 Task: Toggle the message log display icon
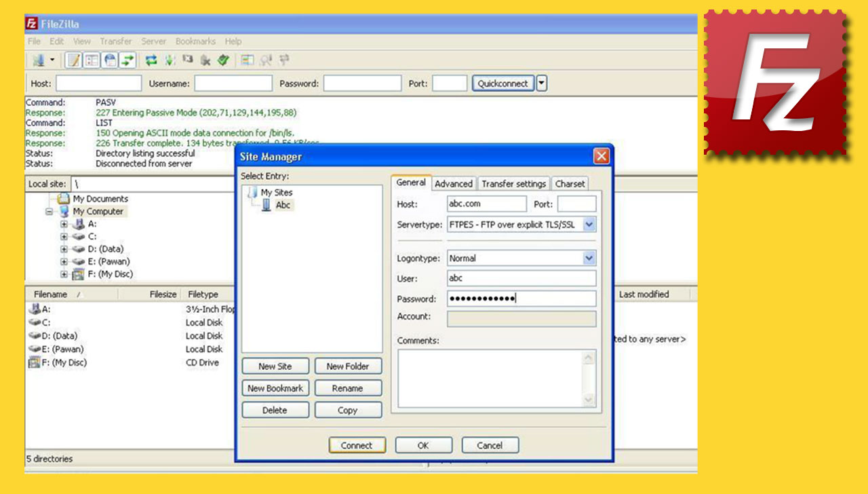click(x=73, y=60)
